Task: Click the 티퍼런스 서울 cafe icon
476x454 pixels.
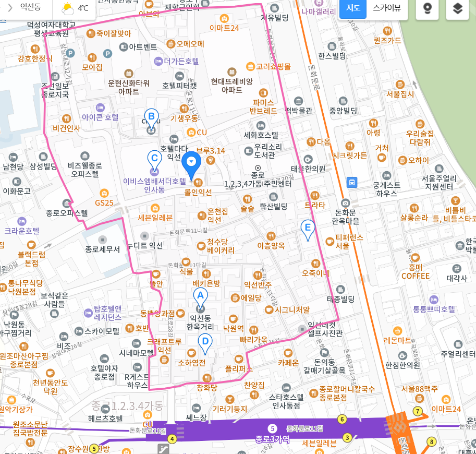Action: pyautogui.click(x=329, y=242)
